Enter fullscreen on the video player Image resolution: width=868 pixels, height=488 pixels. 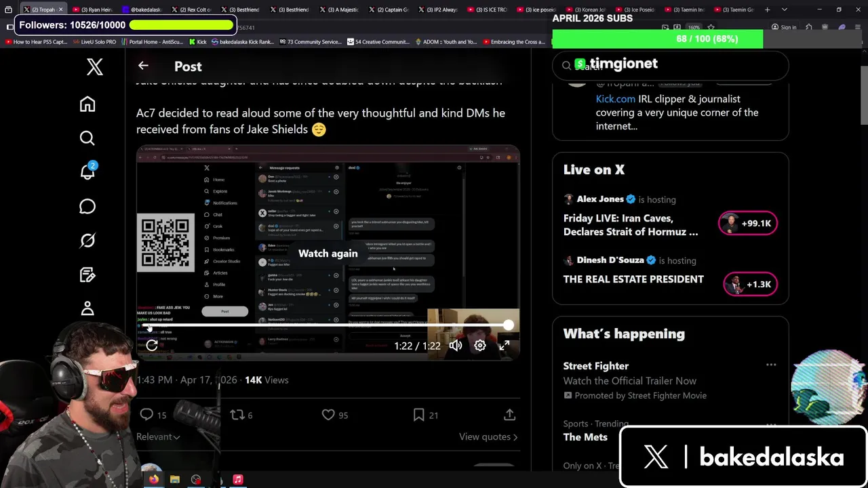pyautogui.click(x=505, y=346)
